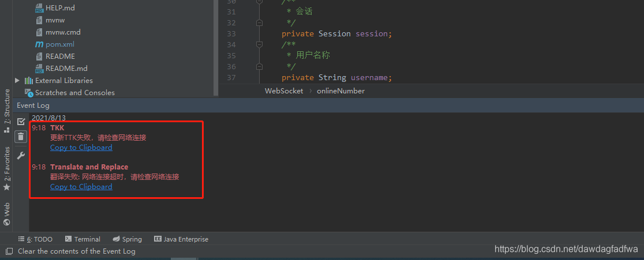Collapse the comment fold marker at line 34
This screenshot has height=260, width=644.
point(259,44)
